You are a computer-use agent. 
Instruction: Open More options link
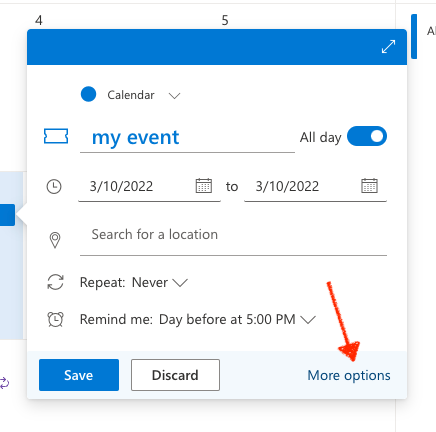coord(349,376)
